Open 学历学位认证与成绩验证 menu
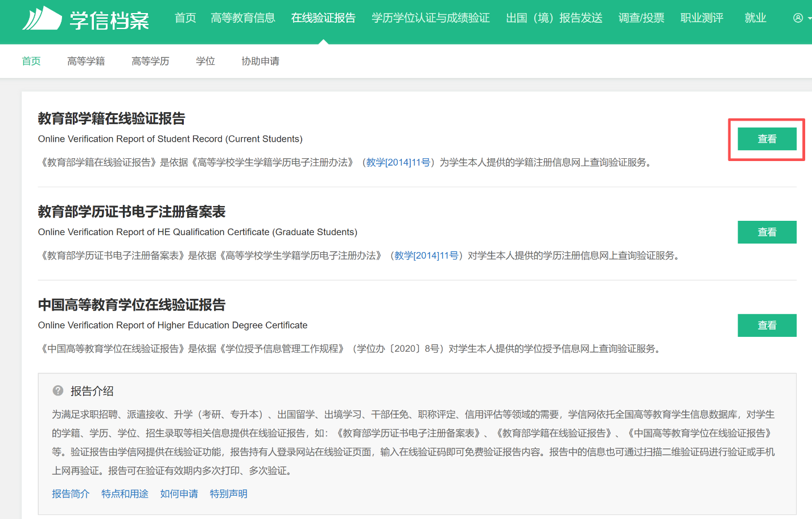812x519 pixels. pyautogui.click(x=431, y=18)
